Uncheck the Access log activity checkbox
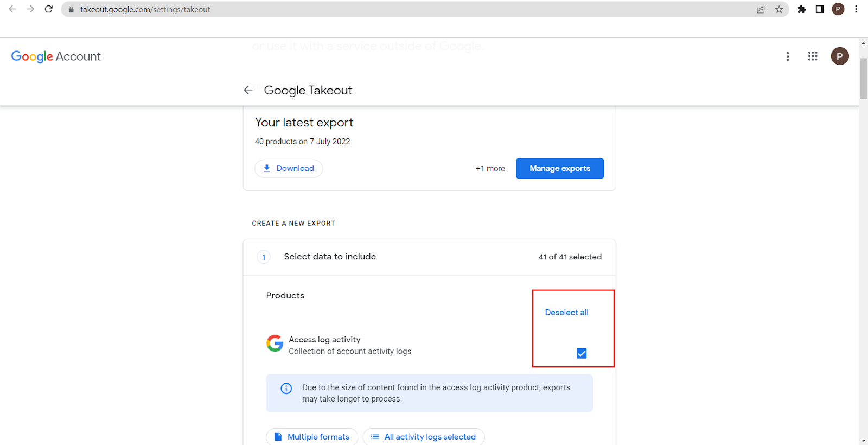Screen dimensions: 868x445 click(x=582, y=353)
